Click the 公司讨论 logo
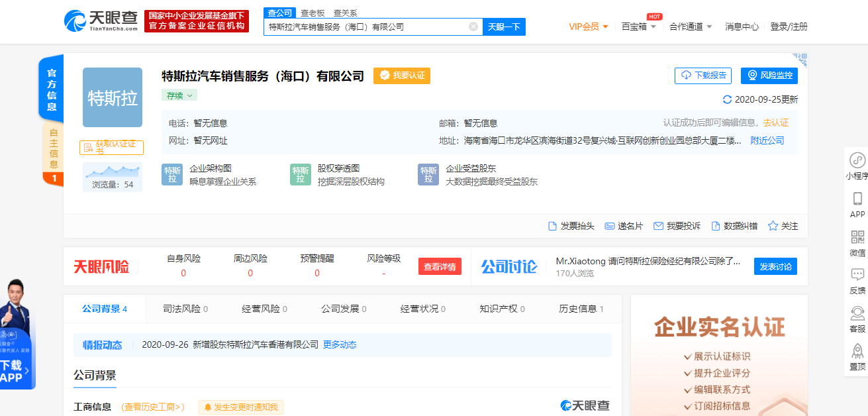868x416 pixels. pyautogui.click(x=509, y=266)
